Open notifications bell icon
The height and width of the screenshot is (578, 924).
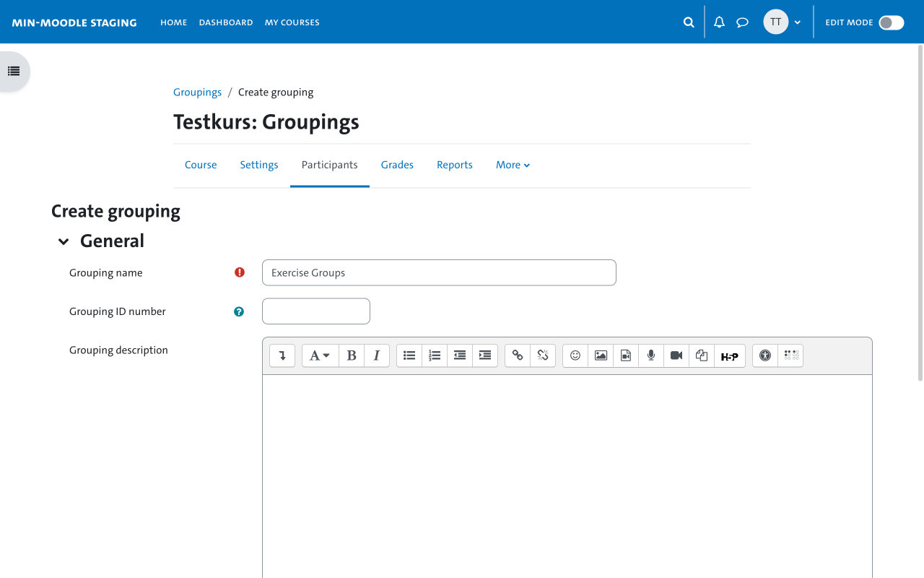coord(719,22)
